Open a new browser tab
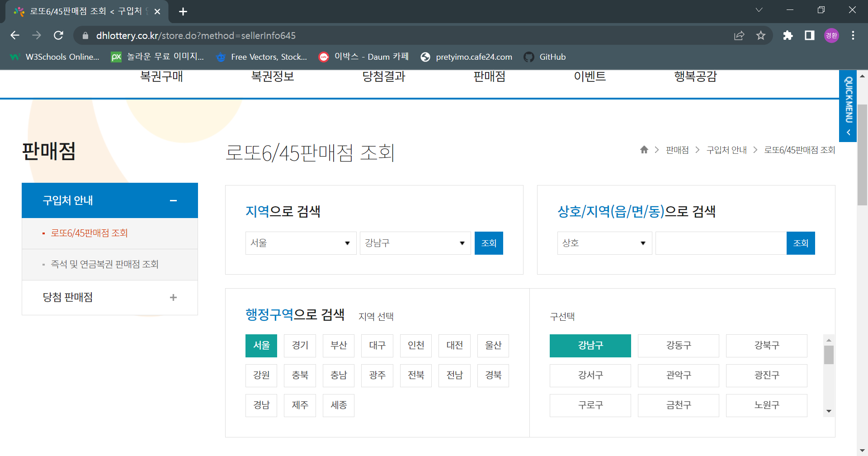This screenshot has width=868, height=456. coord(183,11)
